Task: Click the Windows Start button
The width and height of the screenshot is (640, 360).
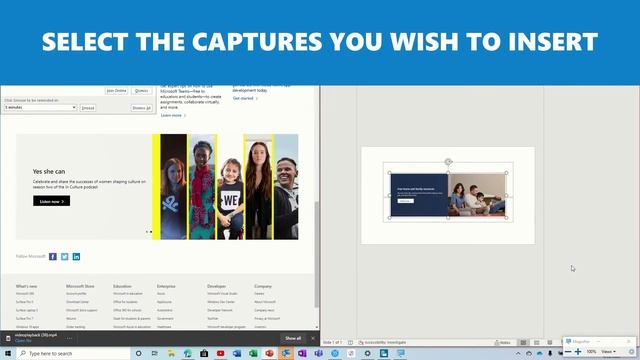Action: (x=8, y=353)
